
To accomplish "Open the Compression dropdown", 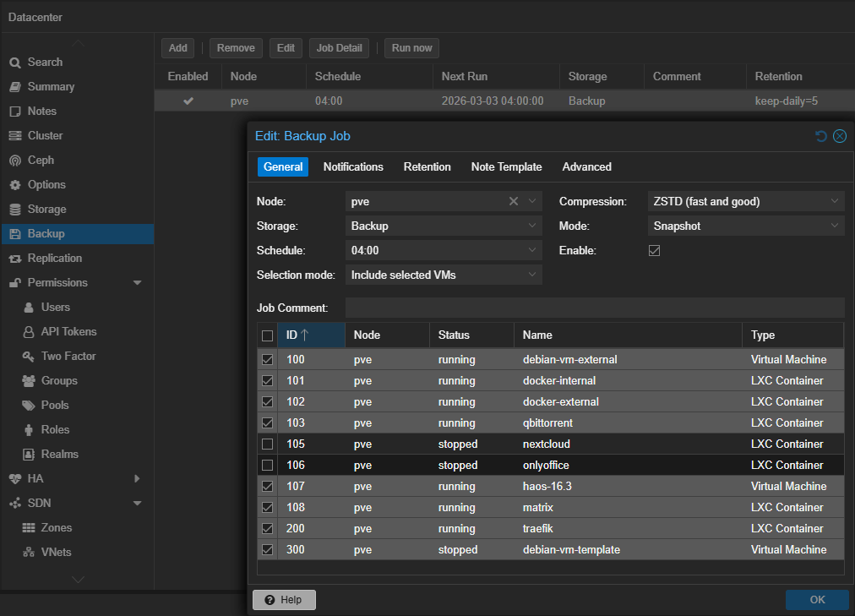I will 835,202.
